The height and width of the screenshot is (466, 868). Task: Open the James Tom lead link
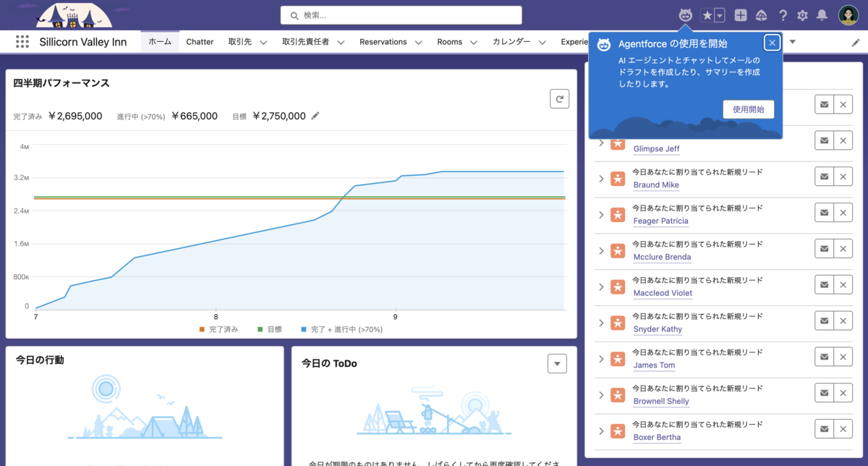pos(654,365)
